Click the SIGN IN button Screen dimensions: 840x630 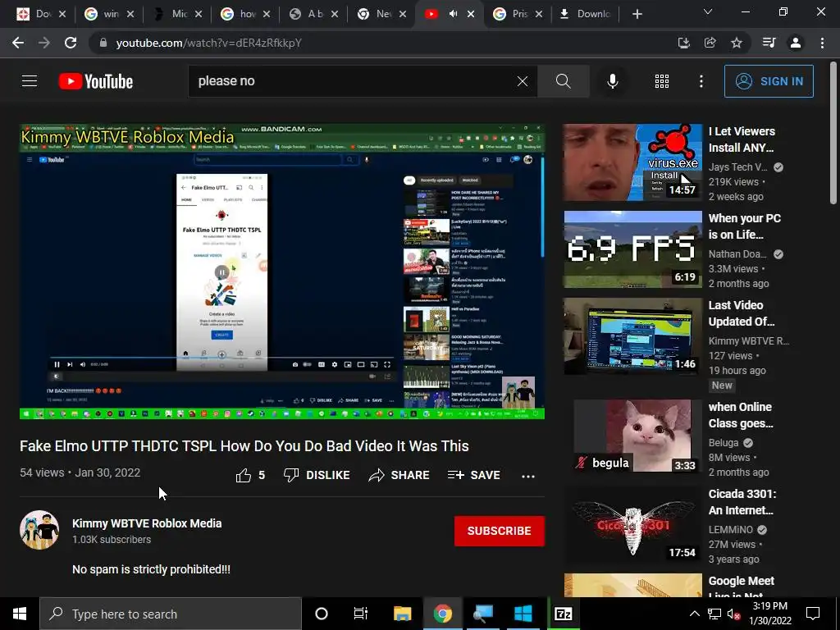point(769,81)
